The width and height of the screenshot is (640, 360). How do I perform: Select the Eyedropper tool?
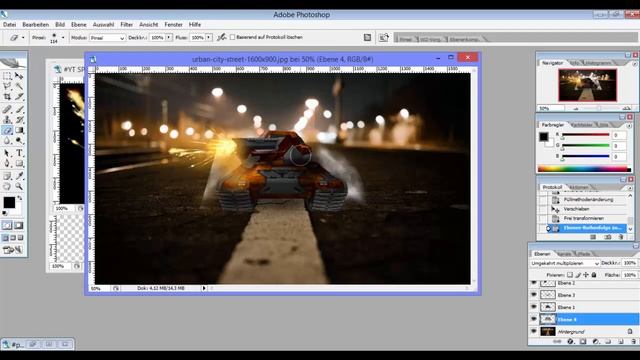[19, 176]
